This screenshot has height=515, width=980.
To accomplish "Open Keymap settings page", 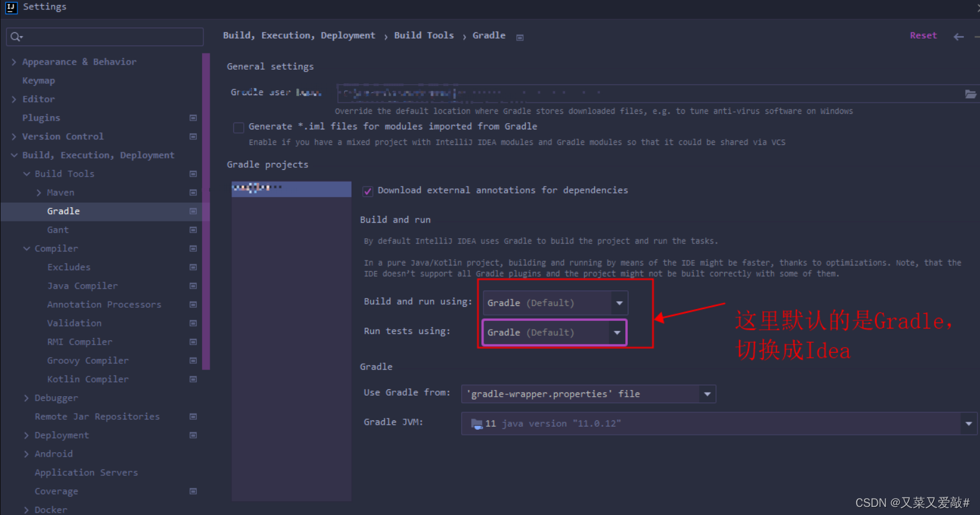I will [39, 80].
